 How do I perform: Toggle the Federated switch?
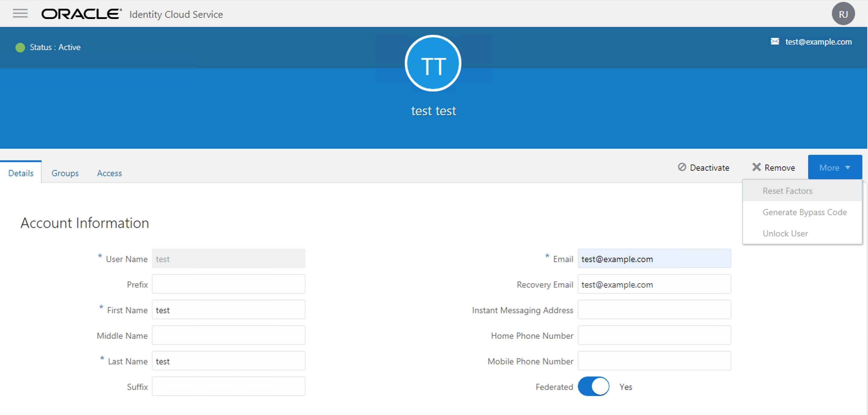pyautogui.click(x=593, y=386)
